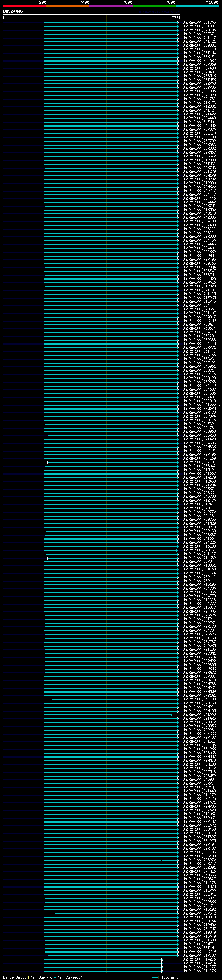This screenshot has width=222, height=980.
Task: Select hit label UniRef100_P27491
Action: (199, 451)
